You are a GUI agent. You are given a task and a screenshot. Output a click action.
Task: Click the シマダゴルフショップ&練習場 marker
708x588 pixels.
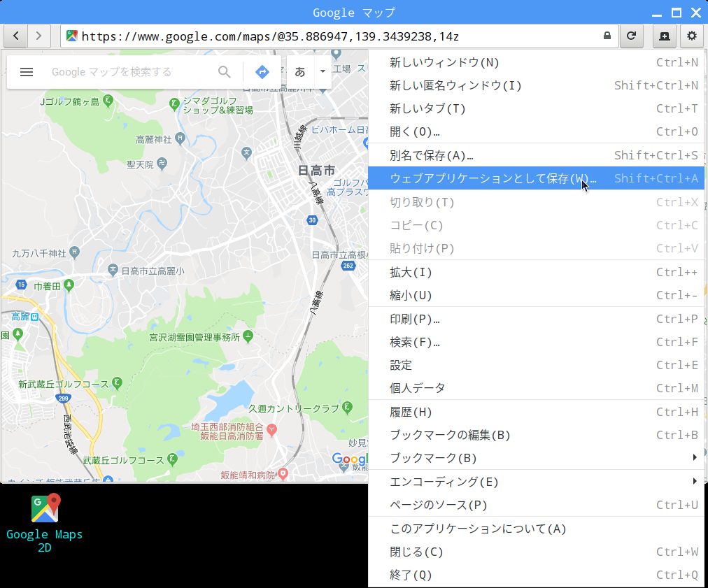click(x=174, y=104)
